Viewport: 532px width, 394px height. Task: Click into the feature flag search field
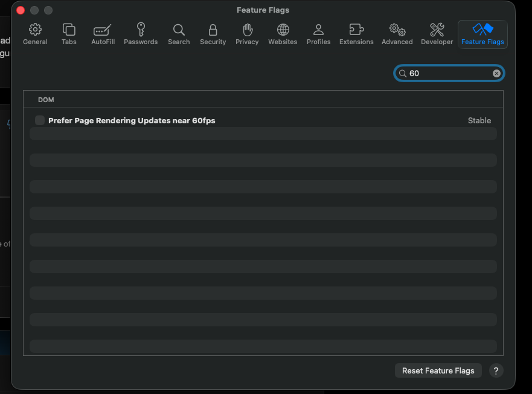pos(449,73)
